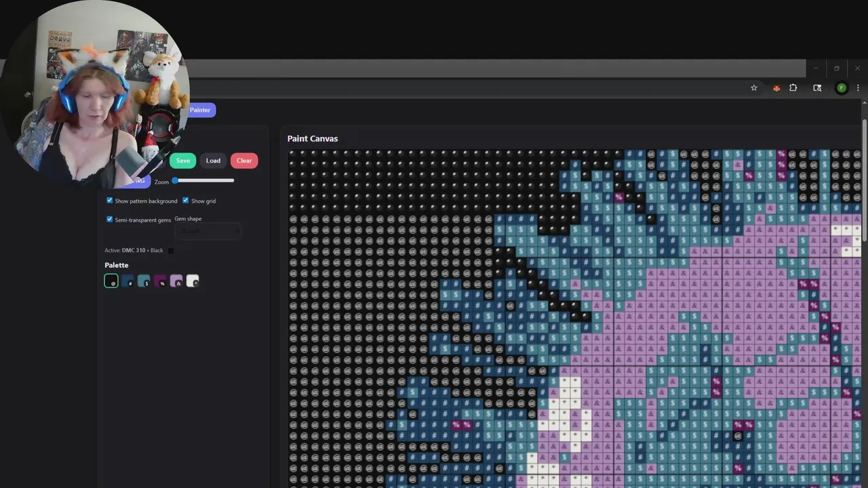Click the active color Black indicator square
This screenshot has width=868, height=488.
click(x=170, y=251)
